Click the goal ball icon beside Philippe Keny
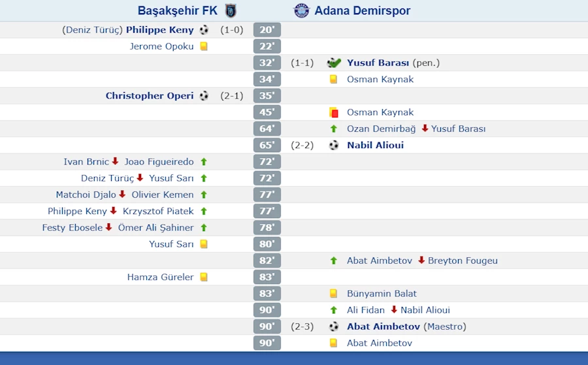The width and height of the screenshot is (588, 365). (204, 29)
